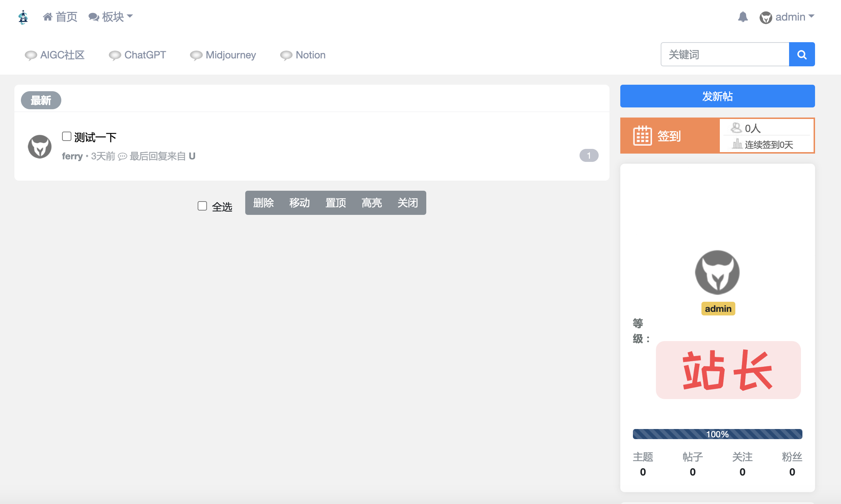Click the 发新帖 new post button

click(717, 96)
